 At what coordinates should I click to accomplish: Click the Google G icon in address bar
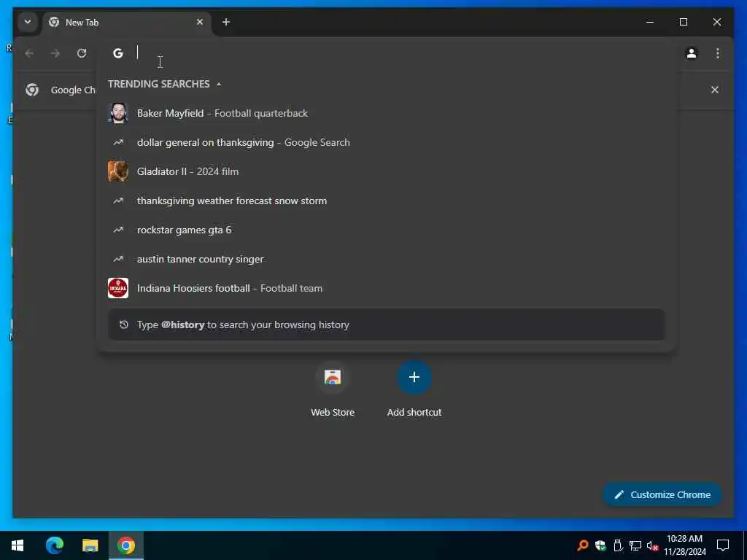(x=117, y=53)
